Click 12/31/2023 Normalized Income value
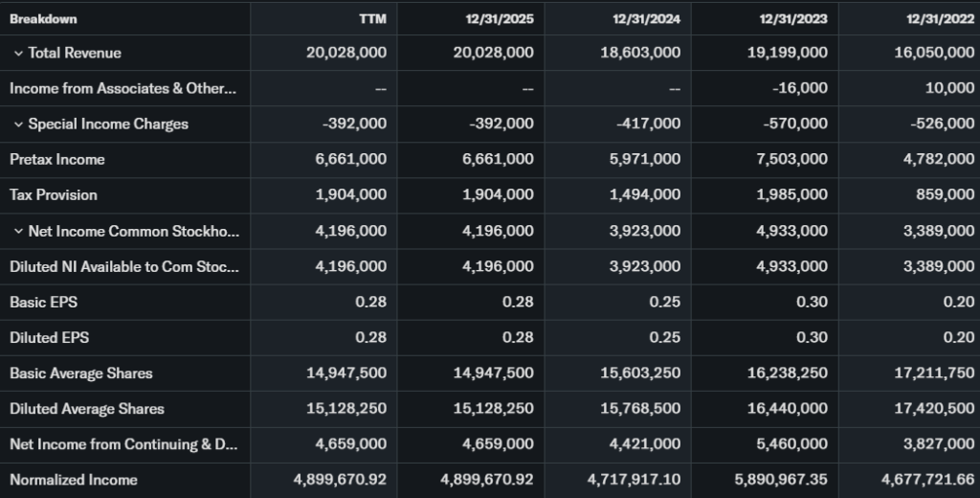The width and height of the screenshot is (980, 498). pyautogui.click(x=779, y=480)
